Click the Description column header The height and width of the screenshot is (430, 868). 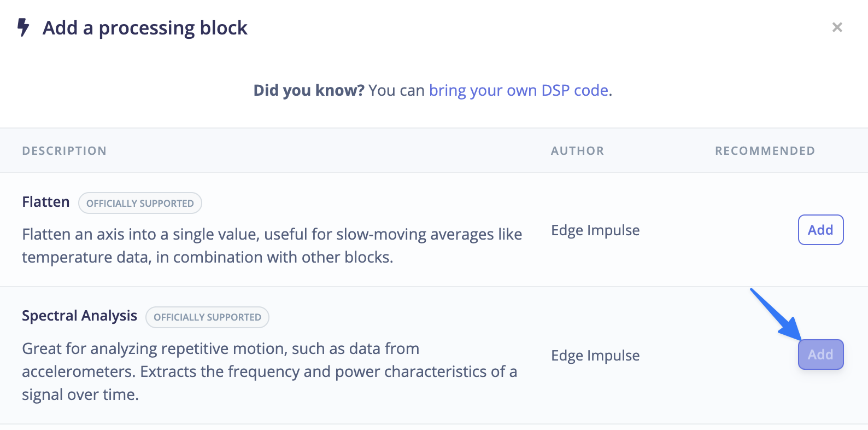pyautogui.click(x=64, y=151)
